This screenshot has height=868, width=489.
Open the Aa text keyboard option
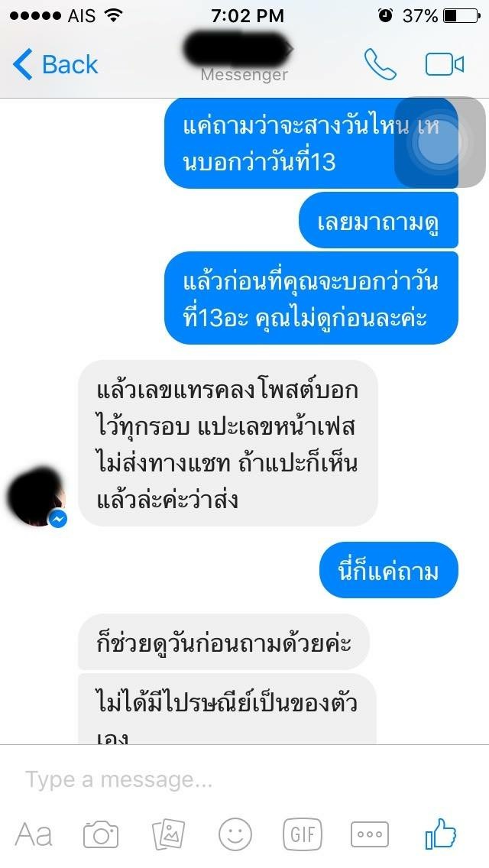coord(34,834)
